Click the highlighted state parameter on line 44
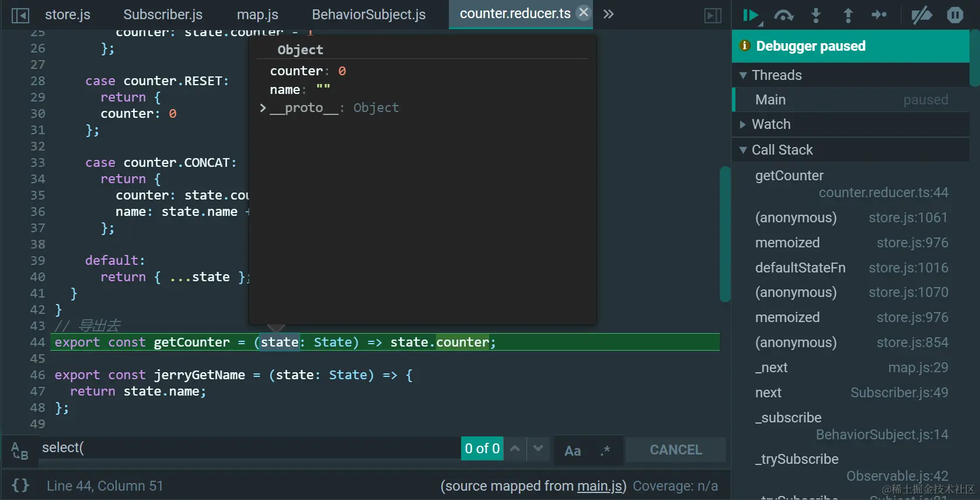This screenshot has height=500, width=980. coord(280,342)
